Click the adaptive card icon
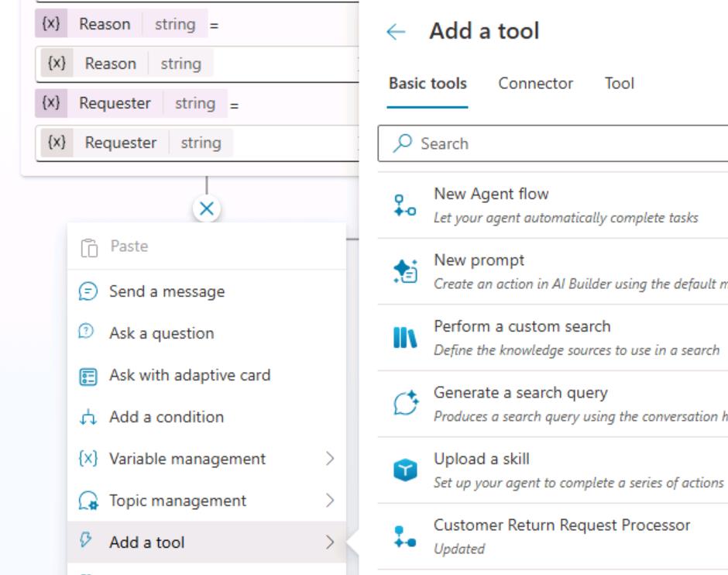Image resolution: width=728 pixels, height=575 pixels. (x=88, y=376)
